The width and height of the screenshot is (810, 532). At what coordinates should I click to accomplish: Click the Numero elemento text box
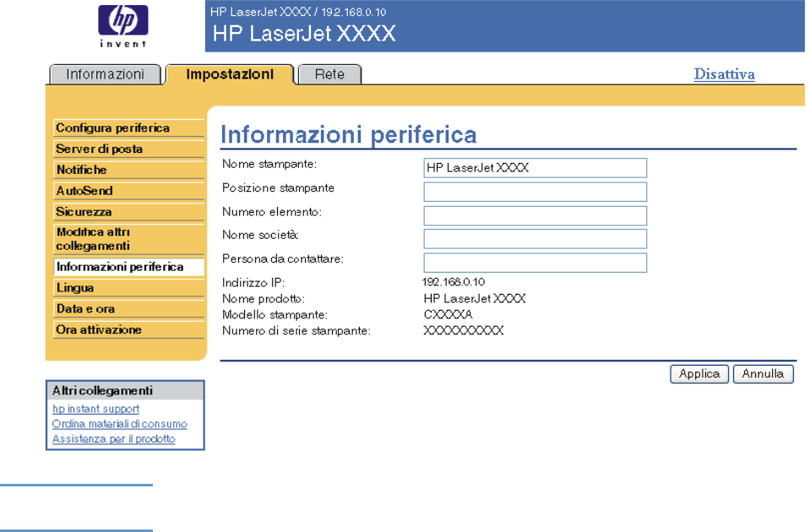[535, 215]
